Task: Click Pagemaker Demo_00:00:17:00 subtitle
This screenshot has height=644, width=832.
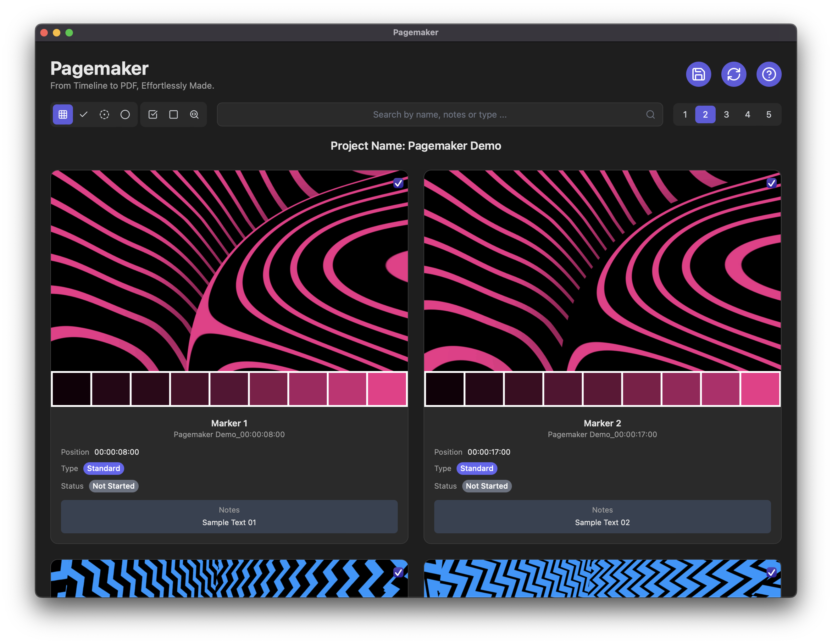Action: tap(602, 434)
